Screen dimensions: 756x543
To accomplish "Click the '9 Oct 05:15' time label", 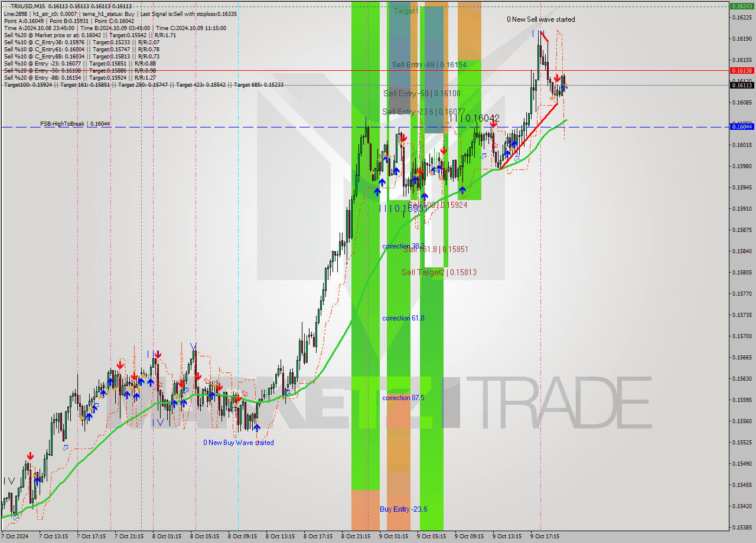I will [431, 537].
